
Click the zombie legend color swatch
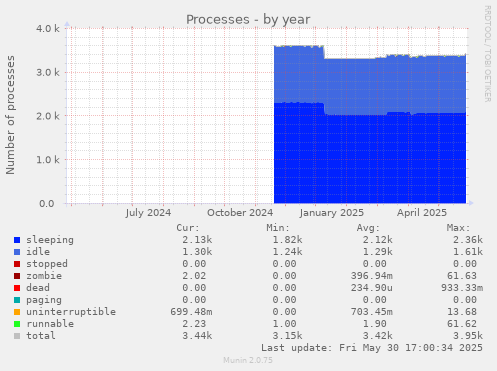tap(17, 276)
